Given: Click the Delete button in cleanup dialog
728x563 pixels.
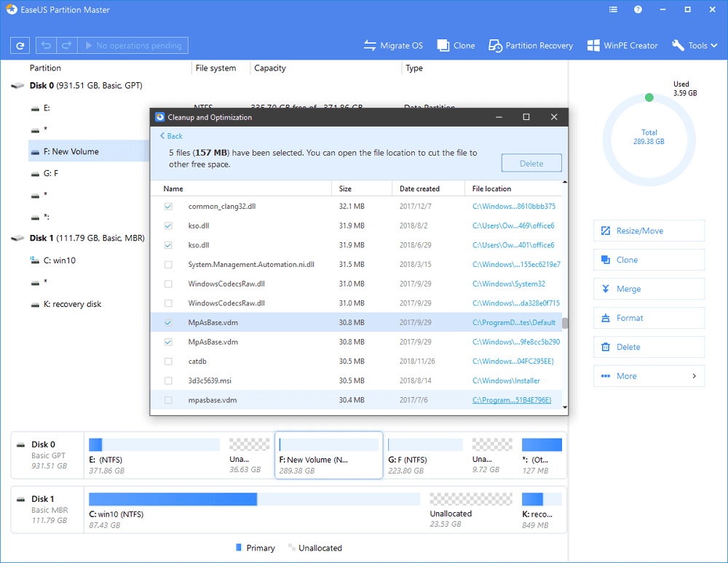Looking at the screenshot, I should pos(531,163).
